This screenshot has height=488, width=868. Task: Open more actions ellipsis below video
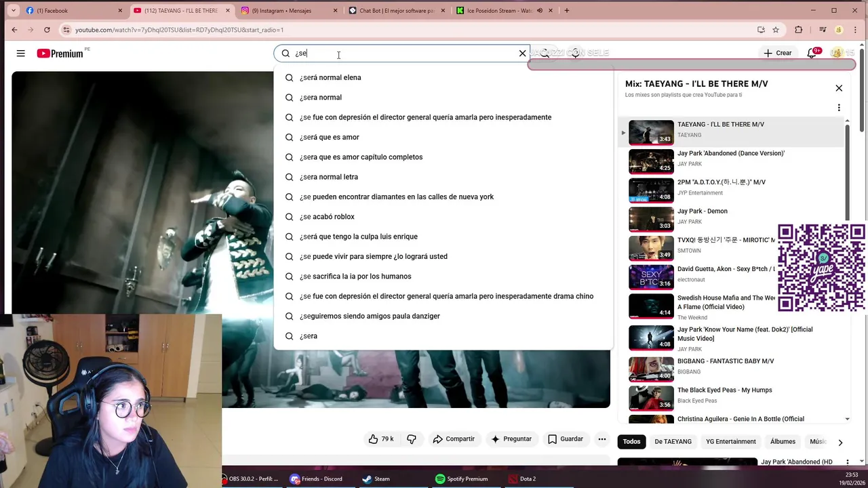coord(601,439)
